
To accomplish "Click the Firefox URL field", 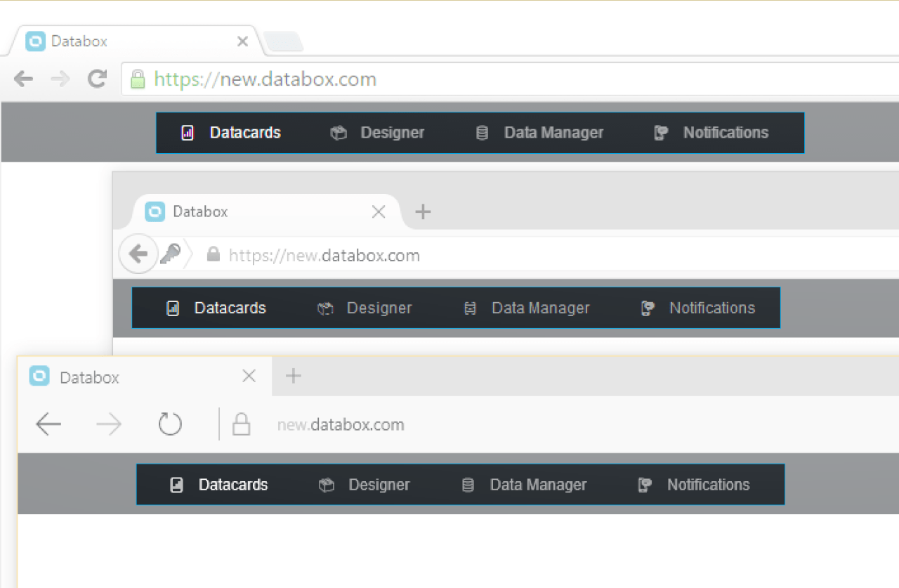I will click(324, 255).
